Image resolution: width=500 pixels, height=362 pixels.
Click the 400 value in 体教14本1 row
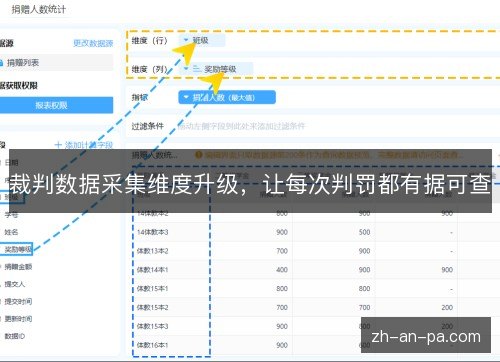click(282, 270)
